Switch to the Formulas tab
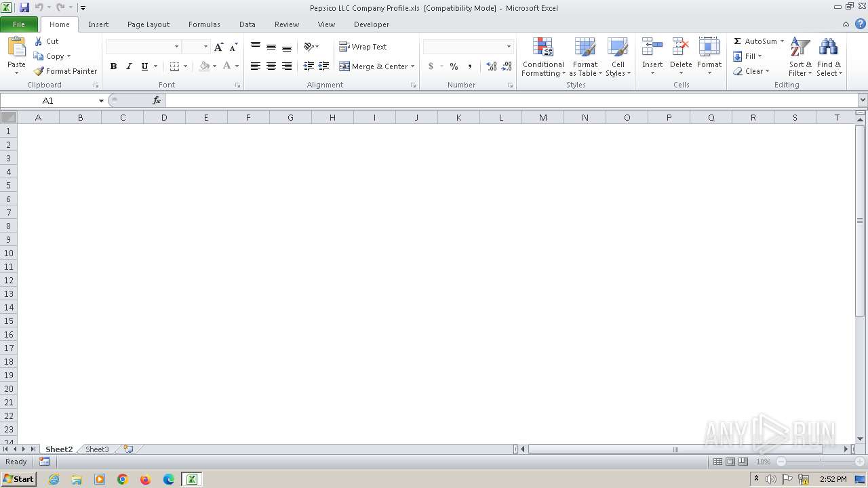 tap(204, 24)
